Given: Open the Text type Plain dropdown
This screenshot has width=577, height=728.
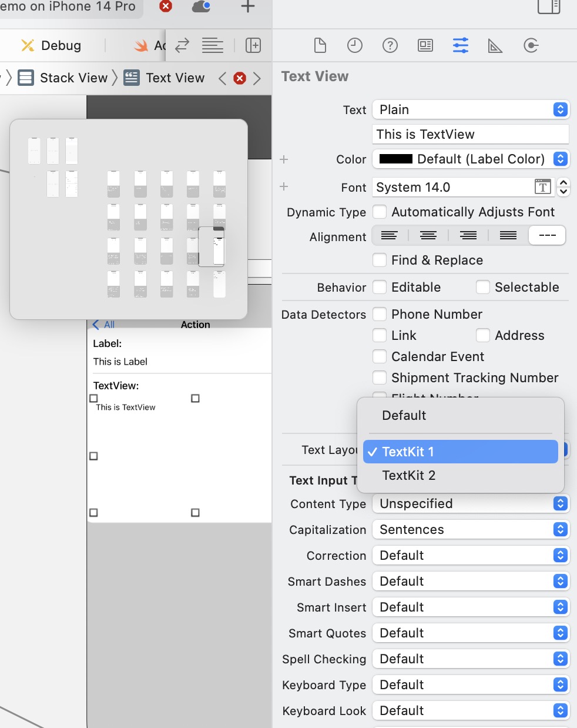Looking at the screenshot, I should coord(471,109).
